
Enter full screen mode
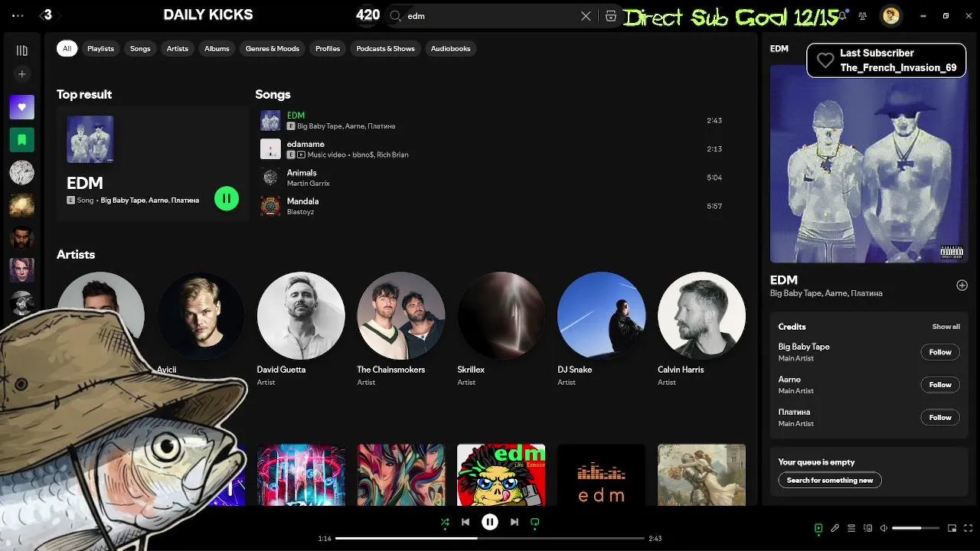tap(969, 528)
